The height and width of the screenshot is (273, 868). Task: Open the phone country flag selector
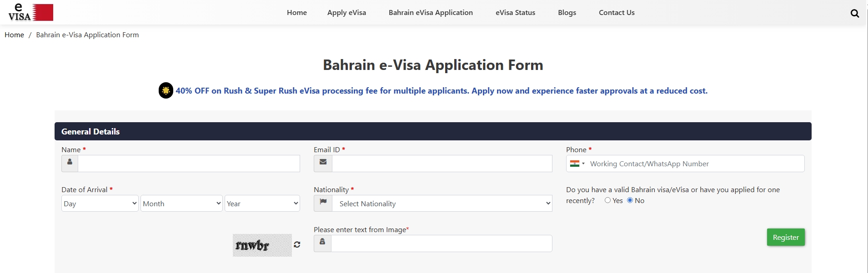(x=577, y=164)
